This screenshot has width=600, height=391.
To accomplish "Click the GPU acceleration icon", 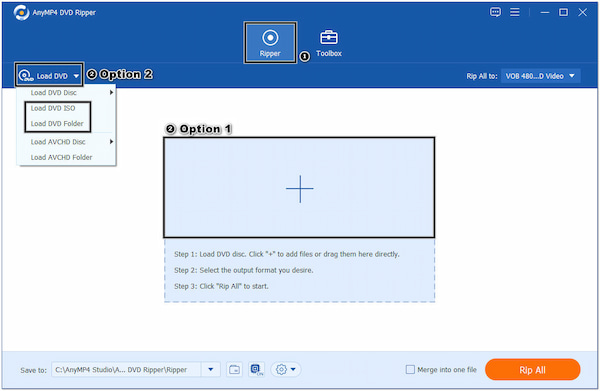I will [x=256, y=370].
